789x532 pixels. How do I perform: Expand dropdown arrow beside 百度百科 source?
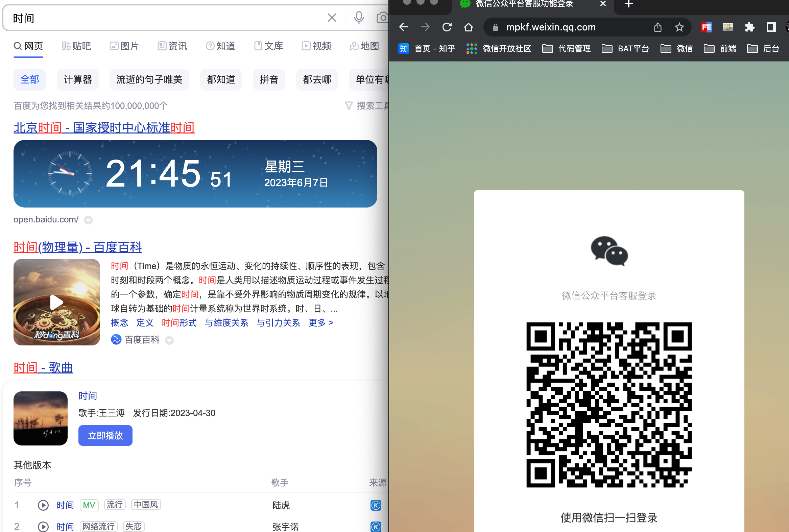tap(169, 340)
